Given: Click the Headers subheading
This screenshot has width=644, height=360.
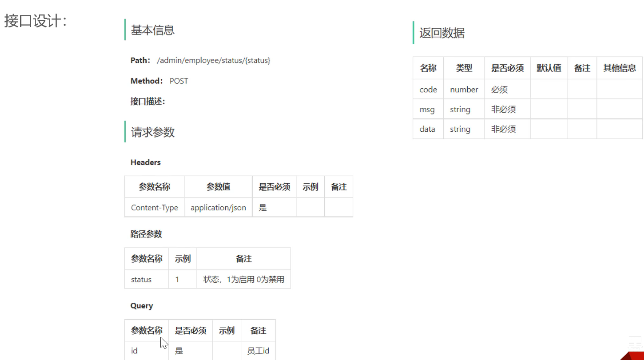Looking at the screenshot, I should tap(145, 162).
